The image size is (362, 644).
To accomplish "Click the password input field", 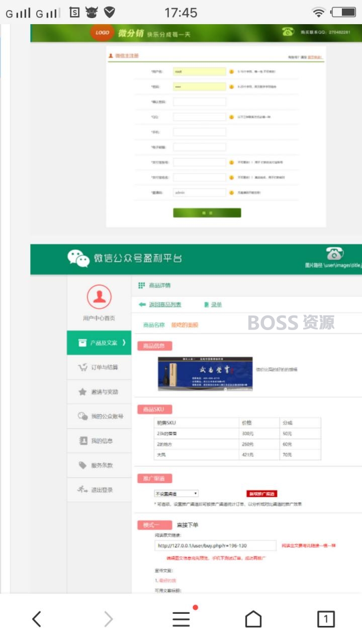I will click(200, 87).
